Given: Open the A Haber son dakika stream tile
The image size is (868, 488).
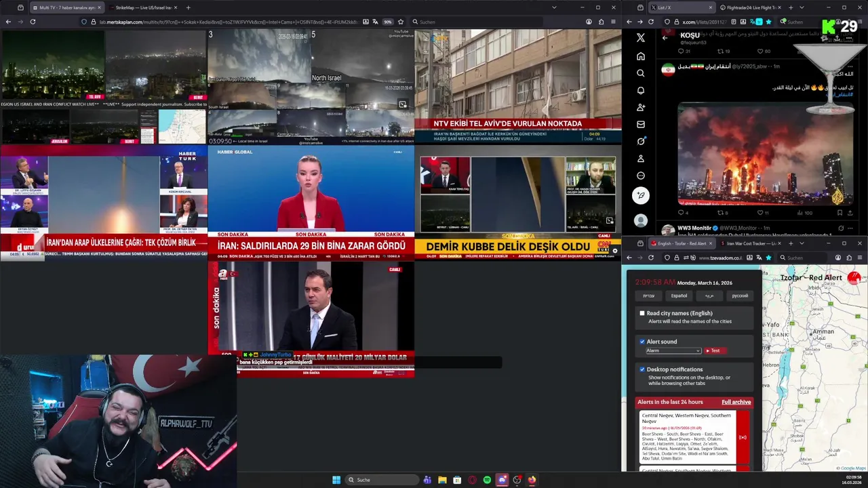Looking at the screenshot, I should (311, 319).
